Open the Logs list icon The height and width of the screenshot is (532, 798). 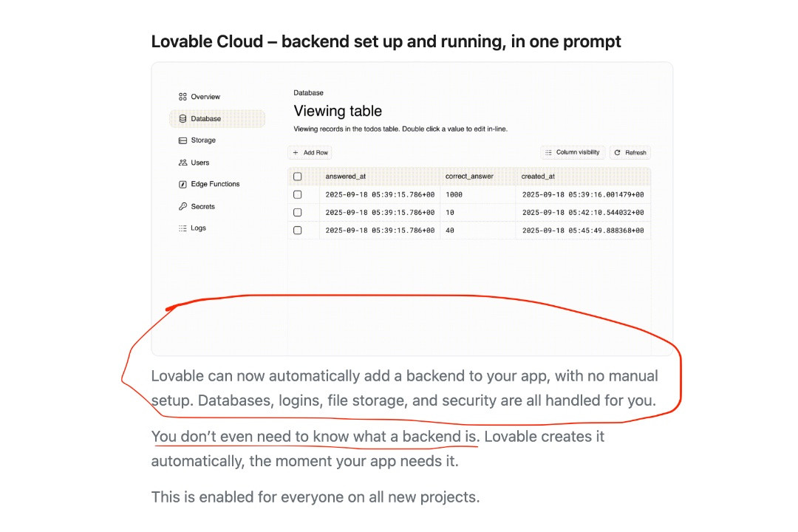tap(183, 228)
